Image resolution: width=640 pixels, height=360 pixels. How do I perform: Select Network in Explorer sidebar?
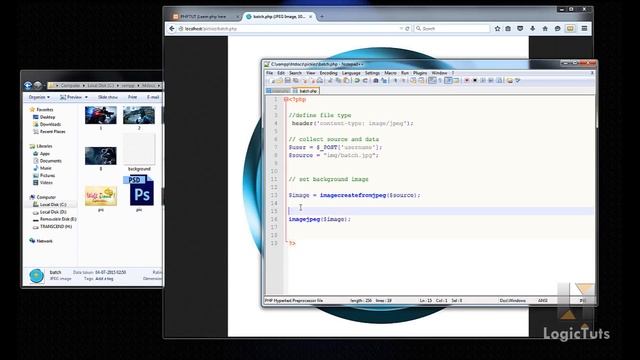[41, 241]
